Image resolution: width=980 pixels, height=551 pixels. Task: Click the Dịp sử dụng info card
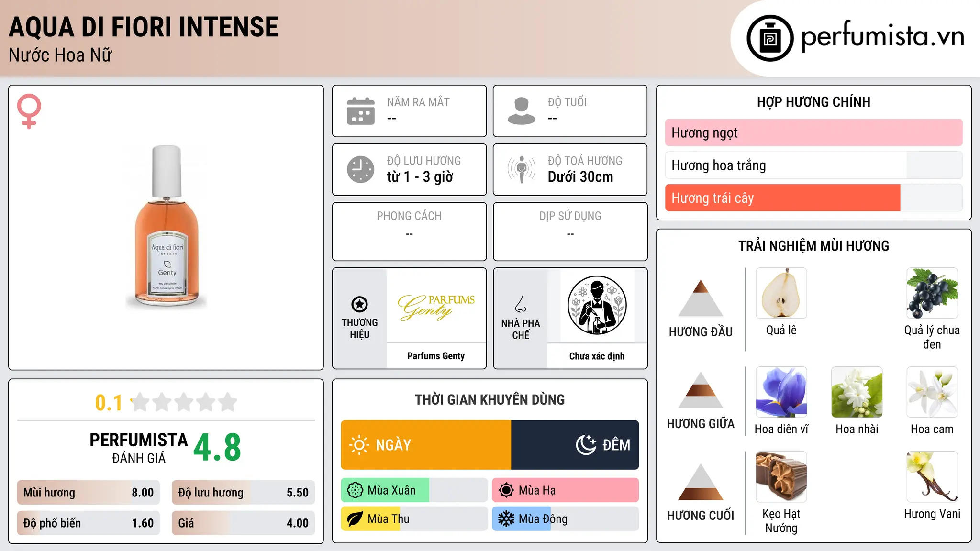point(570,231)
